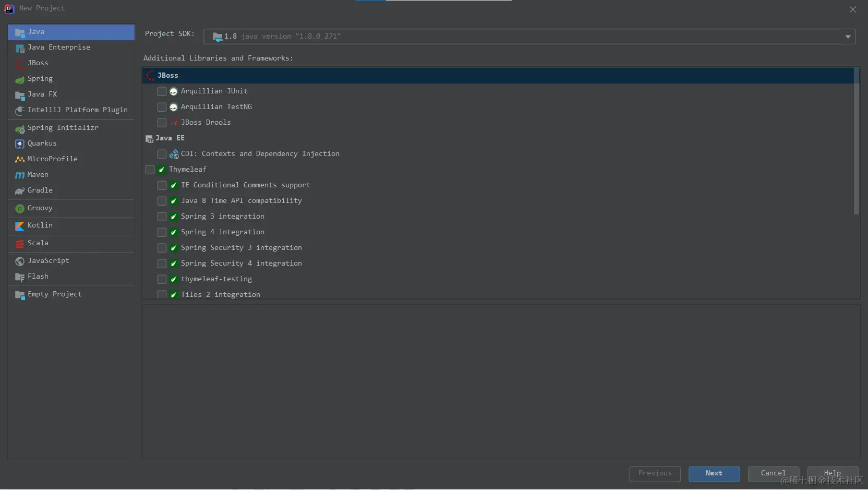The width and height of the screenshot is (868, 490).
Task: Click the Next button
Action: (714, 473)
